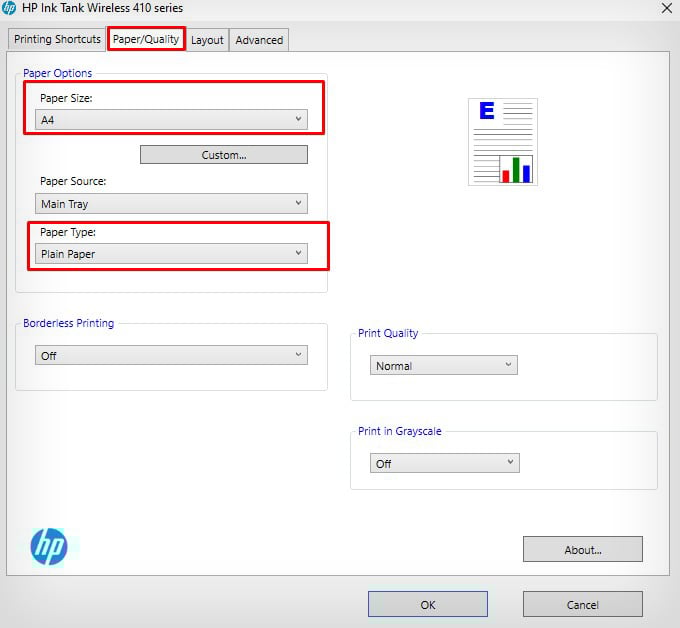The height and width of the screenshot is (628, 680).
Task: Click the document page preview thumbnail
Action: pyautogui.click(x=503, y=142)
